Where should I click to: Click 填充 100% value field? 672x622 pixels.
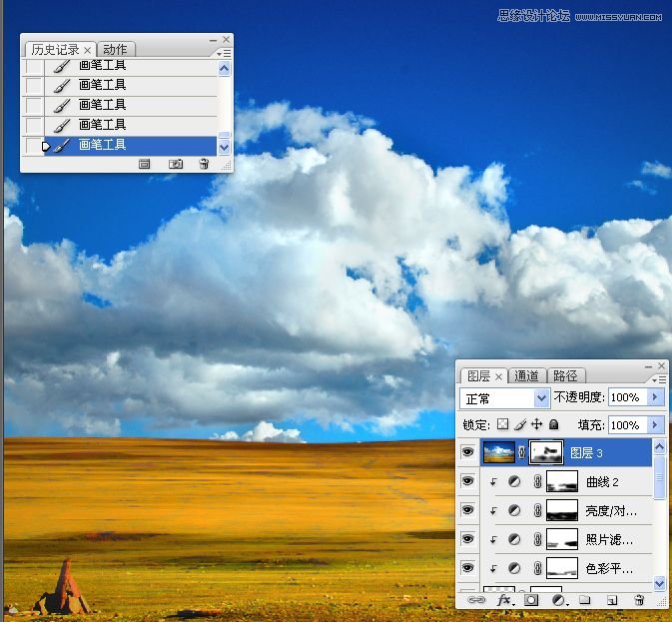click(x=628, y=424)
